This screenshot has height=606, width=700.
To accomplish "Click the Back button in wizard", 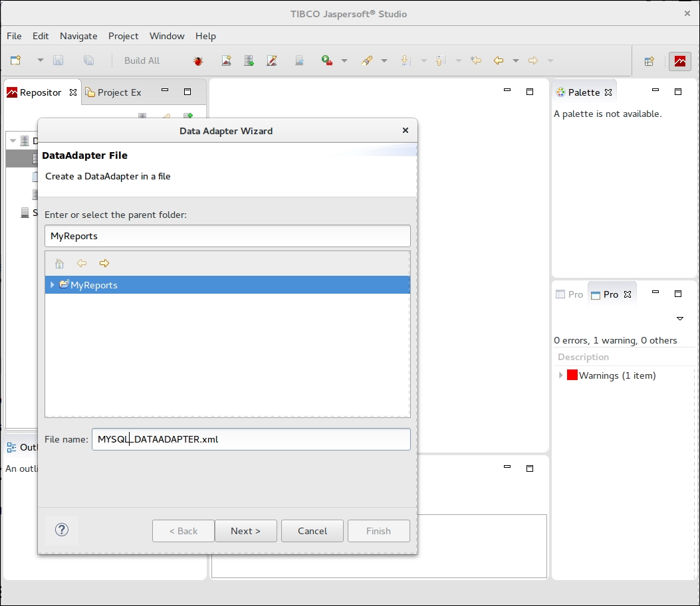I will click(183, 531).
